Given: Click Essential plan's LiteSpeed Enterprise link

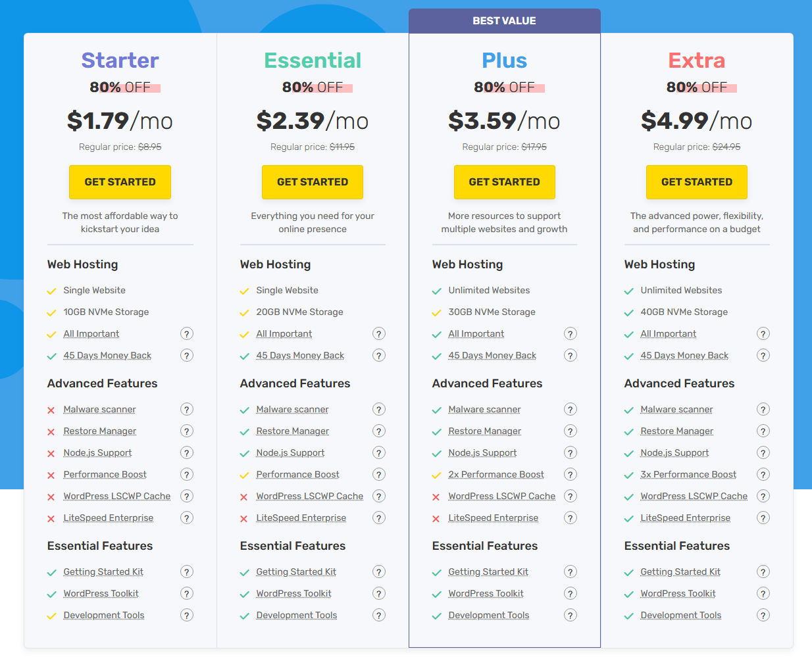Looking at the screenshot, I should (301, 518).
